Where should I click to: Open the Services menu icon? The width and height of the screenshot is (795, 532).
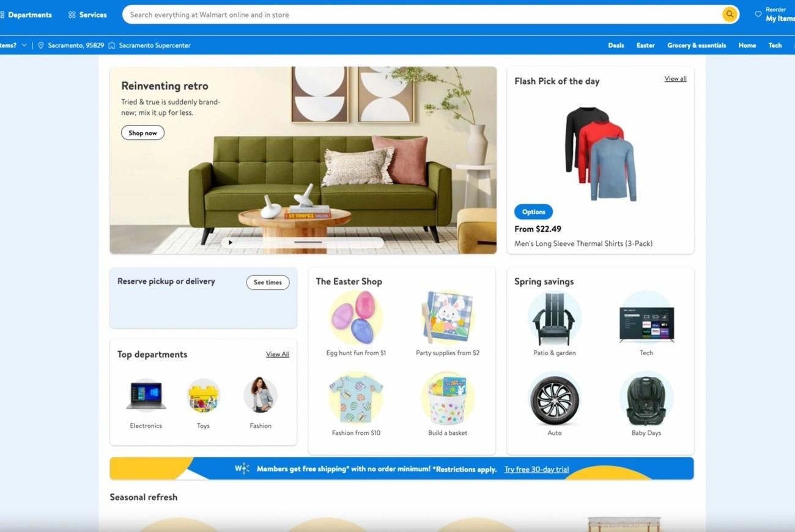click(73, 15)
